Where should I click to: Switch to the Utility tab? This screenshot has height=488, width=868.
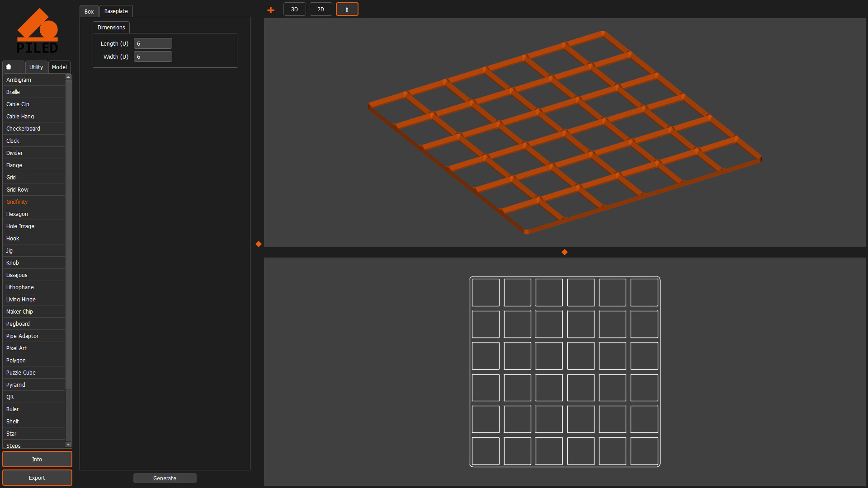pyautogui.click(x=36, y=66)
